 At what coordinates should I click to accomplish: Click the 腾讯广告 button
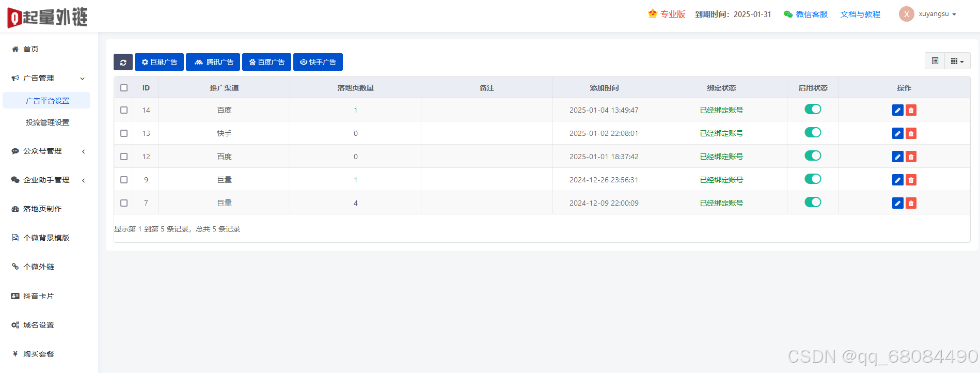point(213,62)
